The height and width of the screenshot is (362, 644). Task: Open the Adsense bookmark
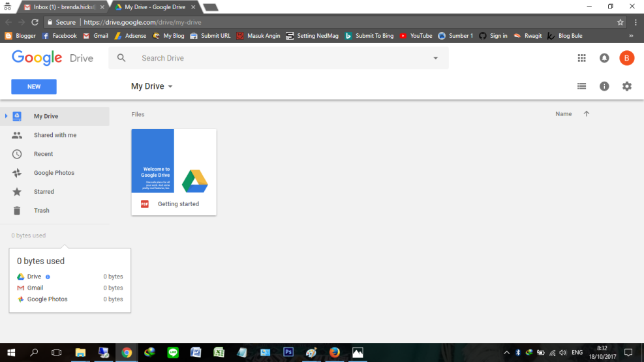click(130, 36)
